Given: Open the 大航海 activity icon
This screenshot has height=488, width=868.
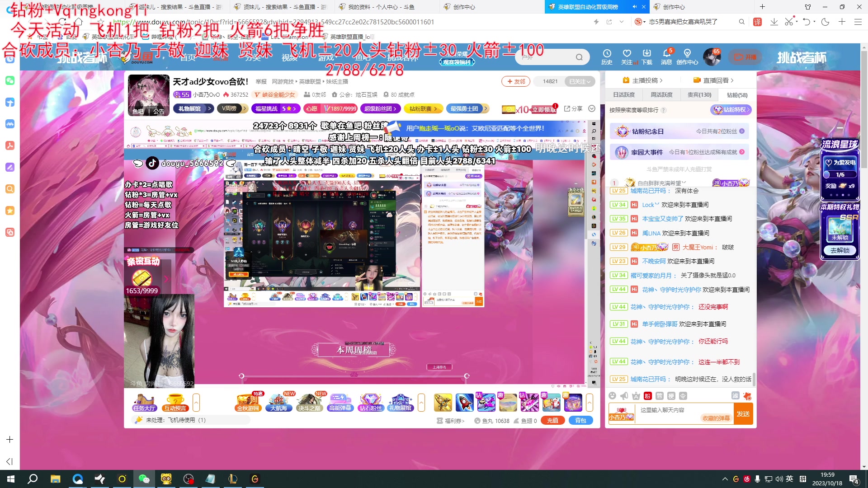Looking at the screenshot, I should point(279,402).
